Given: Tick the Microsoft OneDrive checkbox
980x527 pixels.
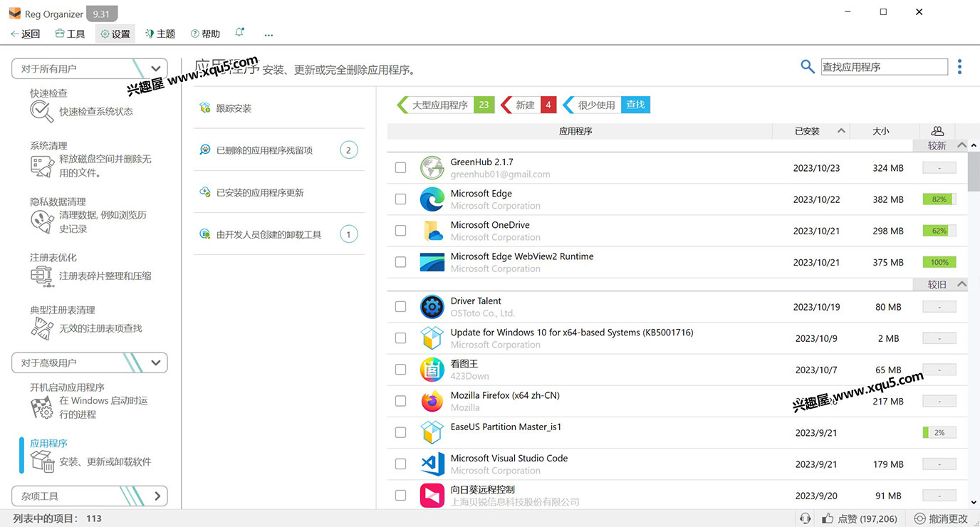Looking at the screenshot, I should click(400, 231).
